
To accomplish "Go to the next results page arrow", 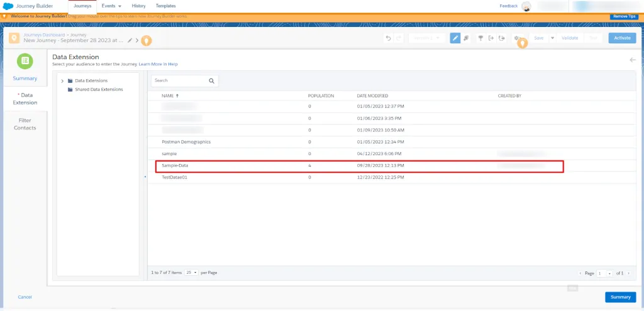I will point(629,273).
